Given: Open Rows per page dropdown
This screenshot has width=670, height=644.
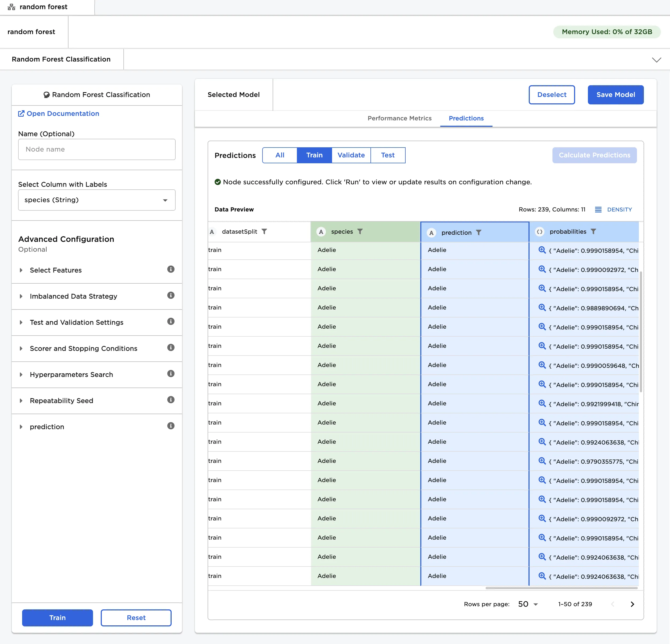Looking at the screenshot, I should click(528, 604).
